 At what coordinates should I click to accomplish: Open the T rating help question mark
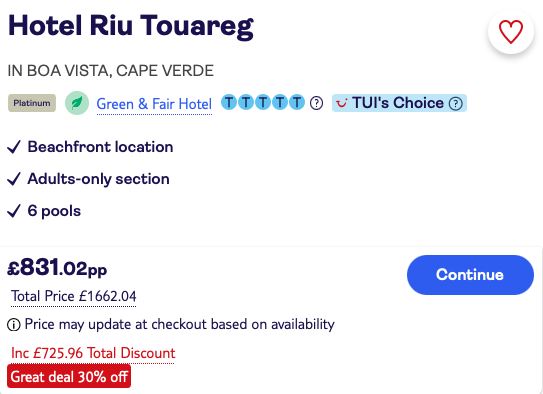click(317, 103)
